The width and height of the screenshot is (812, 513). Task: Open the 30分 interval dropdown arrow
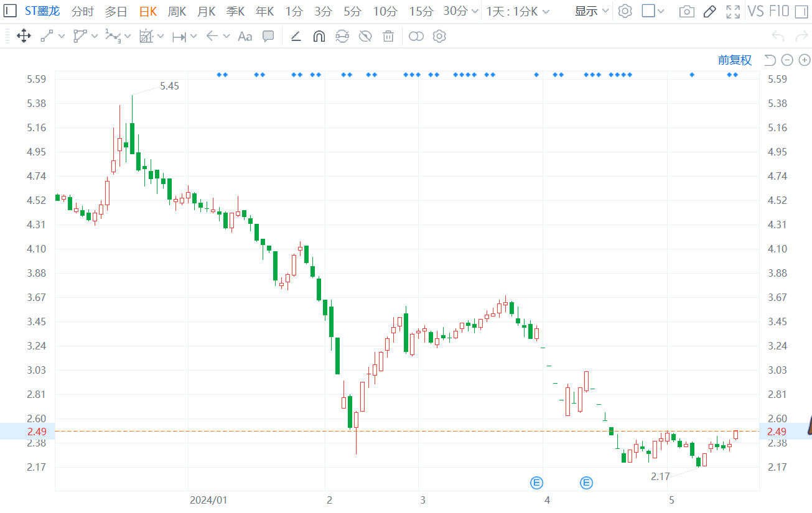click(475, 11)
